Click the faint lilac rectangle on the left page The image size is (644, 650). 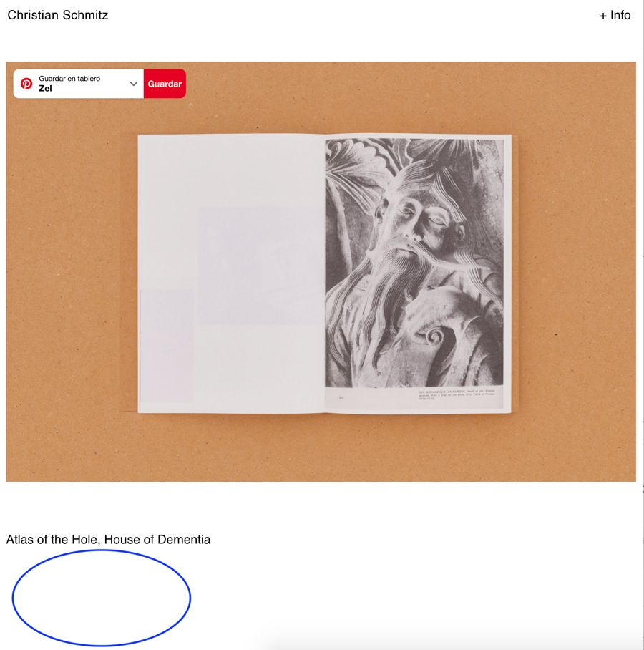coord(260,266)
